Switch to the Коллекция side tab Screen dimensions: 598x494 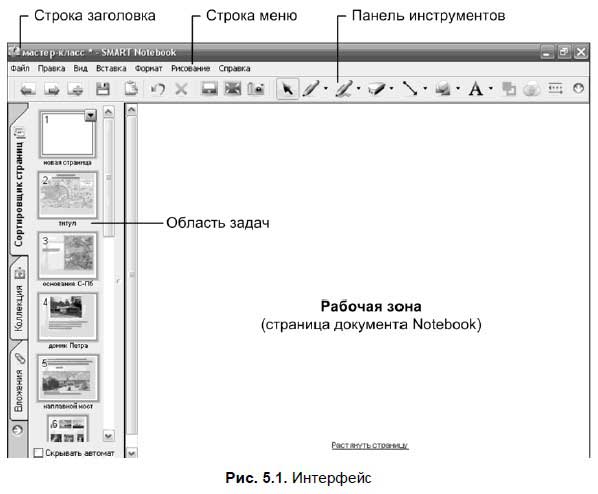(19, 299)
